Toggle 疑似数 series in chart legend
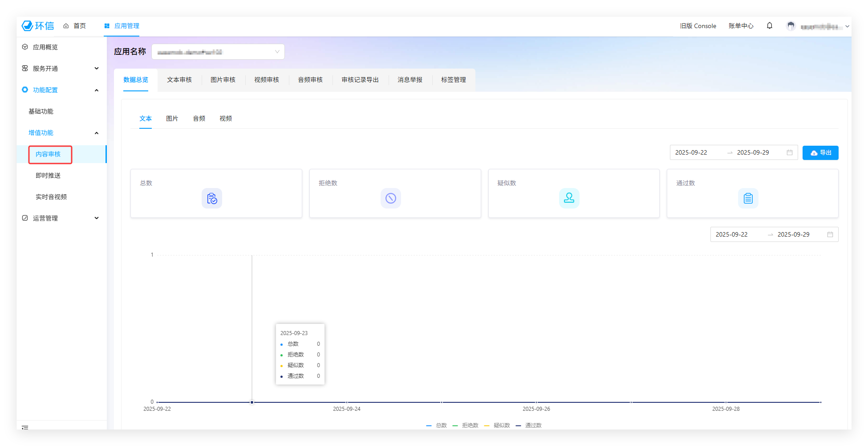 pyautogui.click(x=497, y=426)
